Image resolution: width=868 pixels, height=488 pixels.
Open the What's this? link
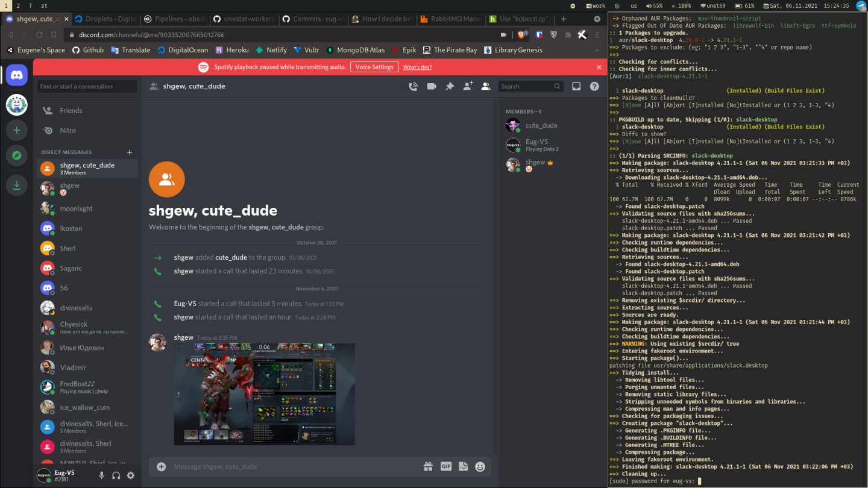(417, 67)
